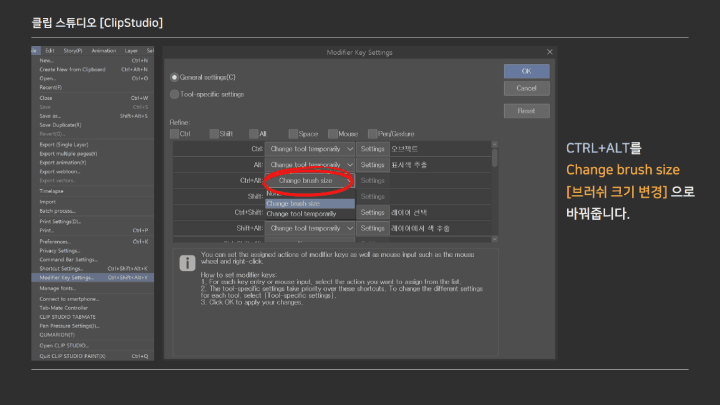Tick the Shift refine checkbox

(214, 134)
